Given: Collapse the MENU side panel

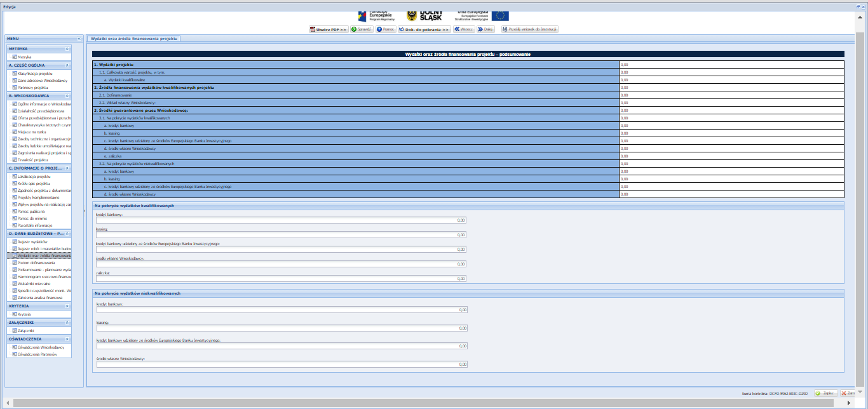Looking at the screenshot, I should [79, 39].
